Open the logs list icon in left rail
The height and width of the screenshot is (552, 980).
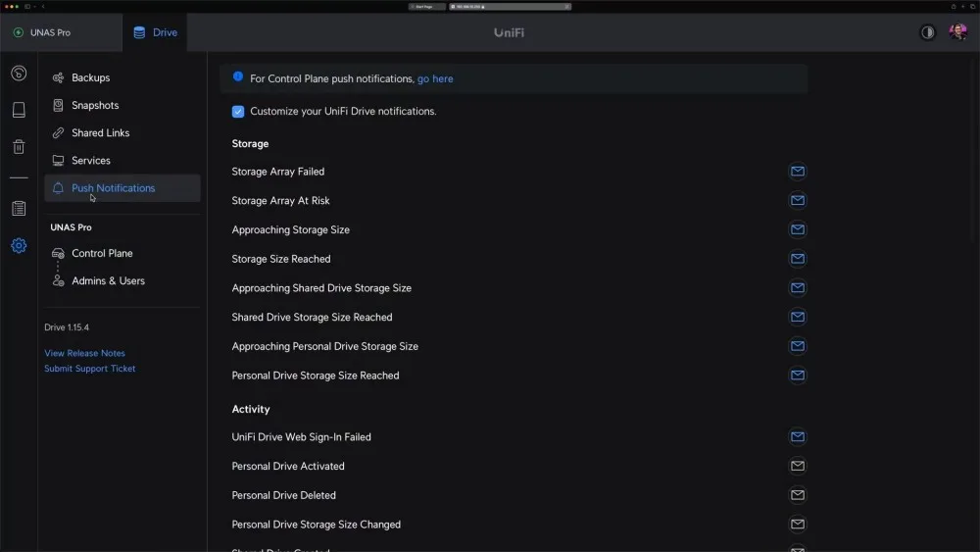(x=19, y=208)
